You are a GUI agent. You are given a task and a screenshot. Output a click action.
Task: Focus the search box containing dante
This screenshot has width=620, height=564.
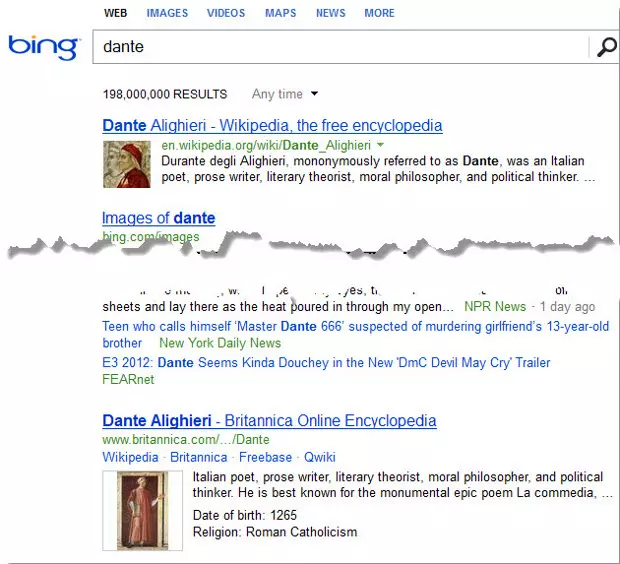pos(340,47)
